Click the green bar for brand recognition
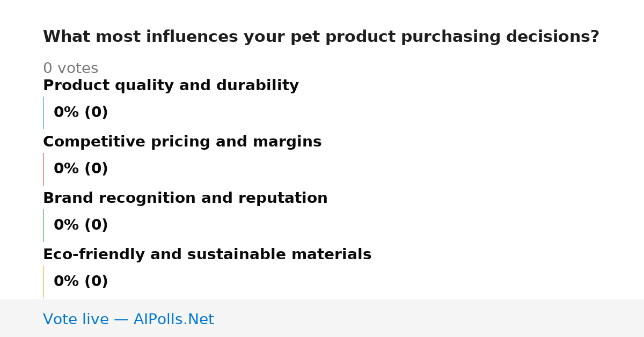 (43, 225)
